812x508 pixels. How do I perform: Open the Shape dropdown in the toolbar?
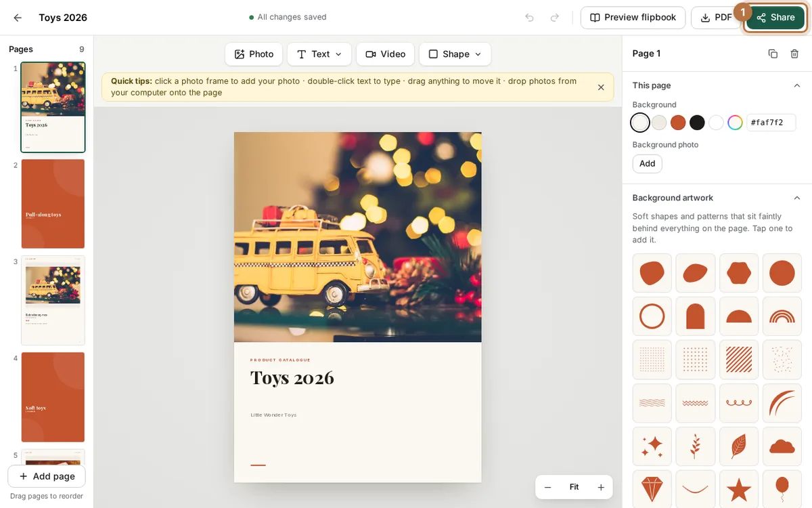tap(455, 54)
